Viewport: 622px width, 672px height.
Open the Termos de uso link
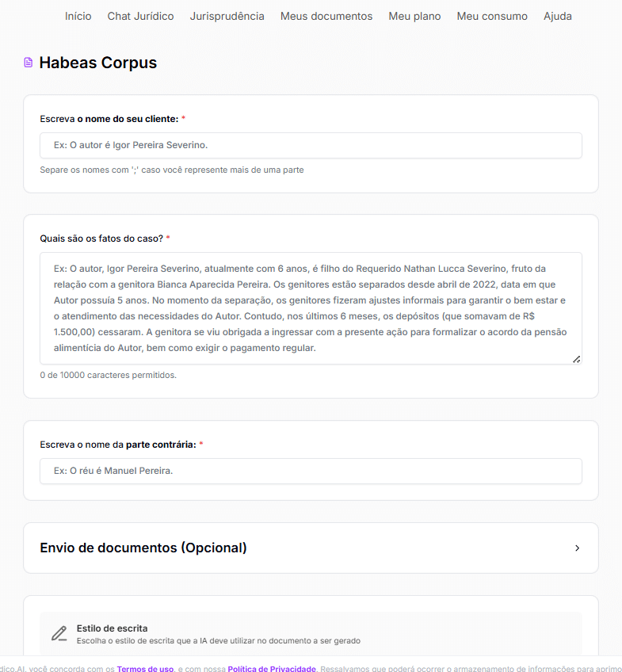[145, 668]
